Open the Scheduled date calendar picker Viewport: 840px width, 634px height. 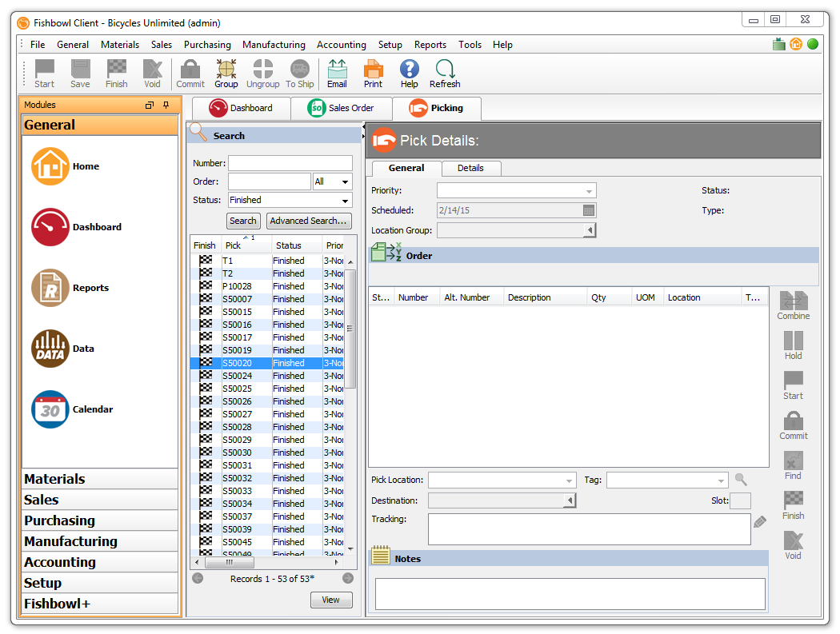pos(589,210)
